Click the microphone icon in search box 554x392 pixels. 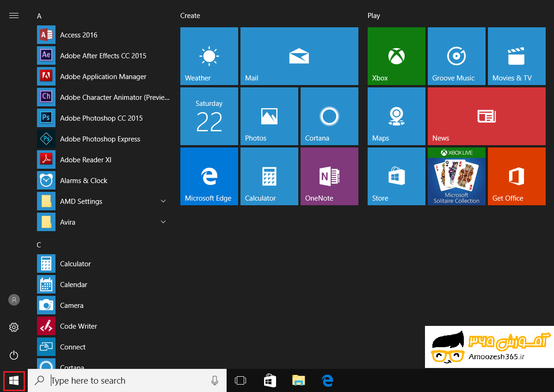pyautogui.click(x=215, y=380)
